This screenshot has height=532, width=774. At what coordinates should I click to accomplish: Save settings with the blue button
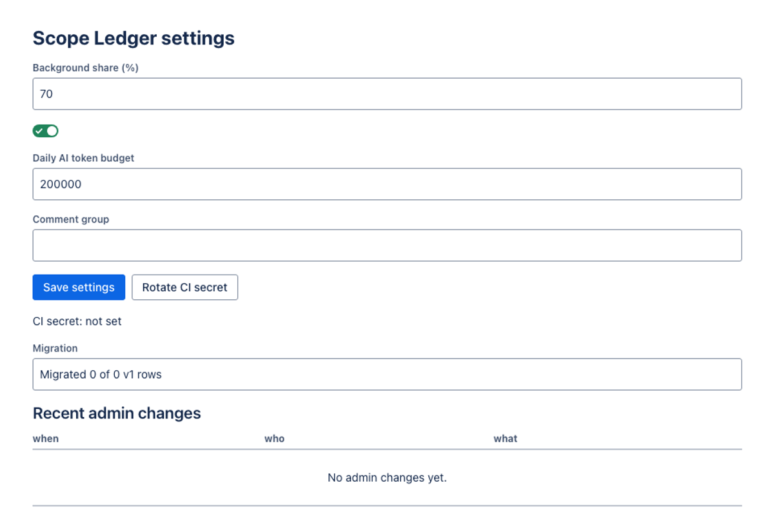coord(79,287)
